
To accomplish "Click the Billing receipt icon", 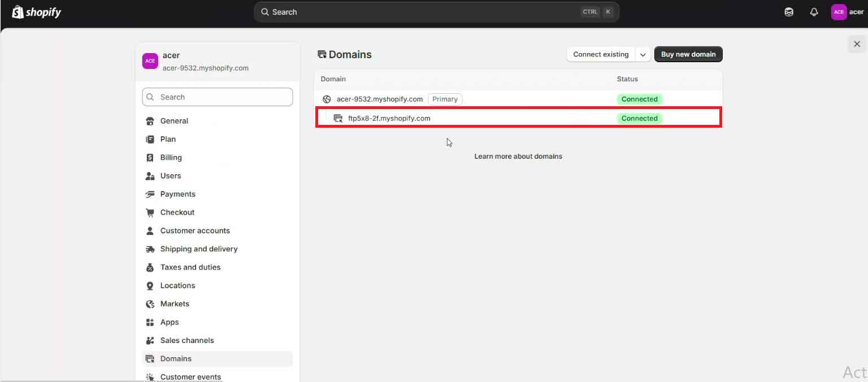I will tap(150, 158).
